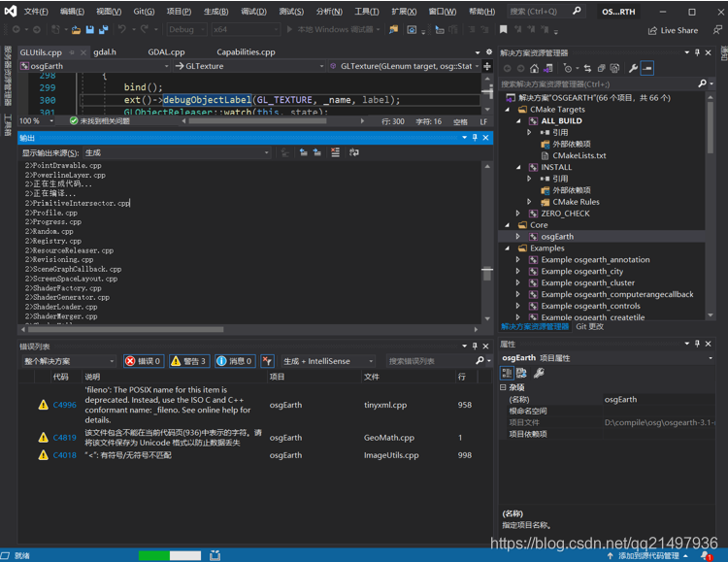Open warning code C4018 link
Screen dimensions: 728x562
64,455
